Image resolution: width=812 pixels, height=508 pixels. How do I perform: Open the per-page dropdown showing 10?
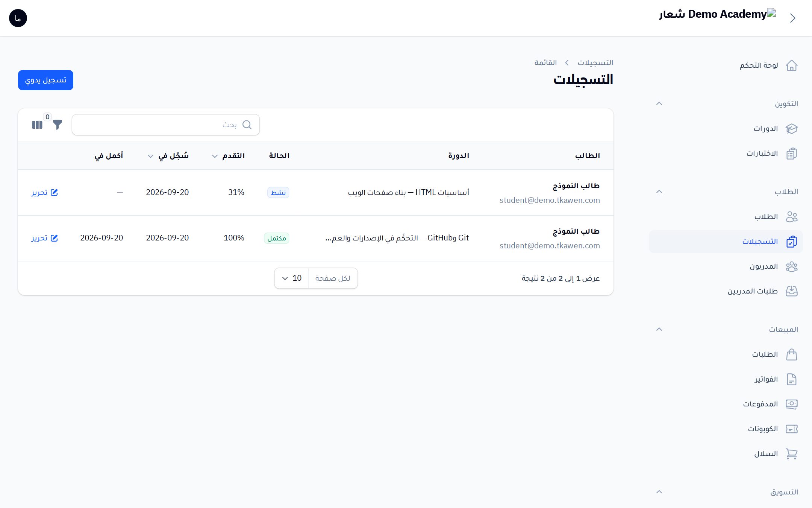click(x=292, y=278)
